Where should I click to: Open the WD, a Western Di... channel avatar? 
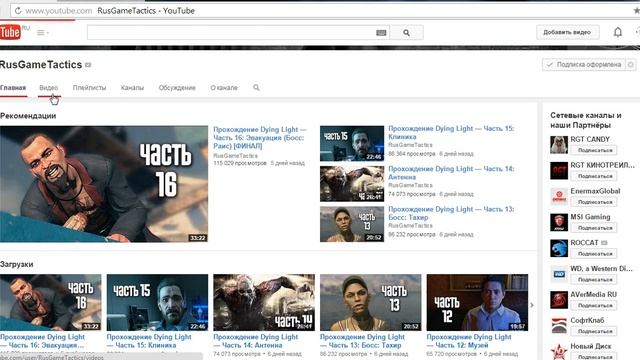tap(559, 274)
